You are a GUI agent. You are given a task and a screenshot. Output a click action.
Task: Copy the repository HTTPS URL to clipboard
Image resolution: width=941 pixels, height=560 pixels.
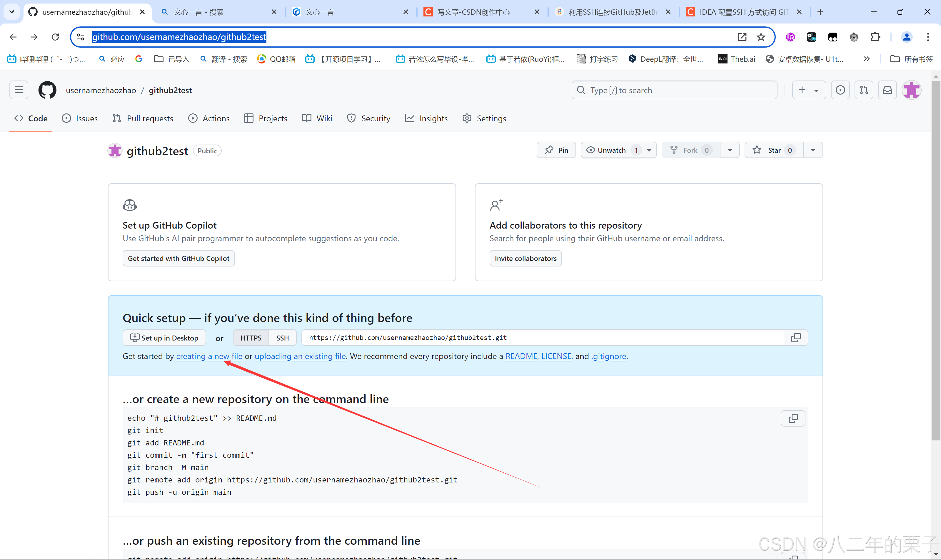coord(796,337)
